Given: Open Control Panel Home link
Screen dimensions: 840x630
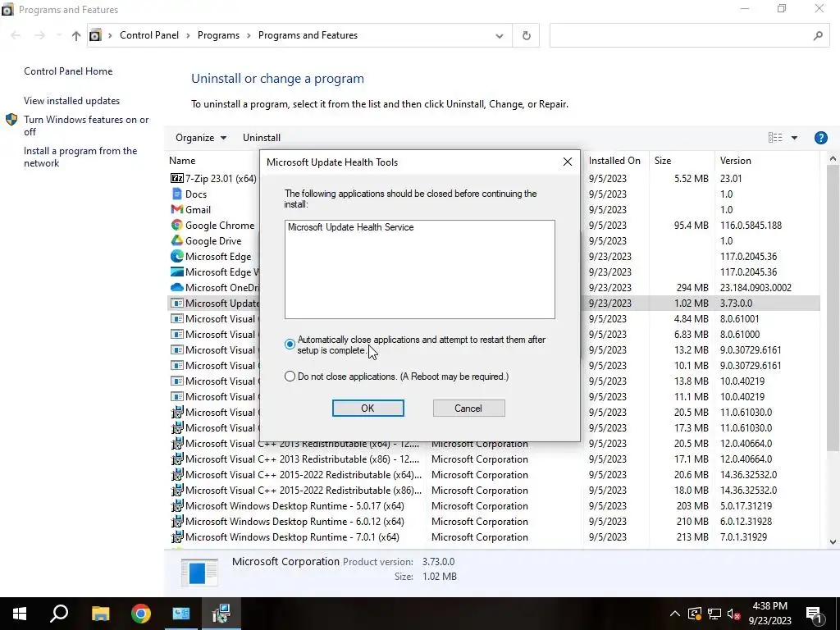Looking at the screenshot, I should click(x=68, y=71).
